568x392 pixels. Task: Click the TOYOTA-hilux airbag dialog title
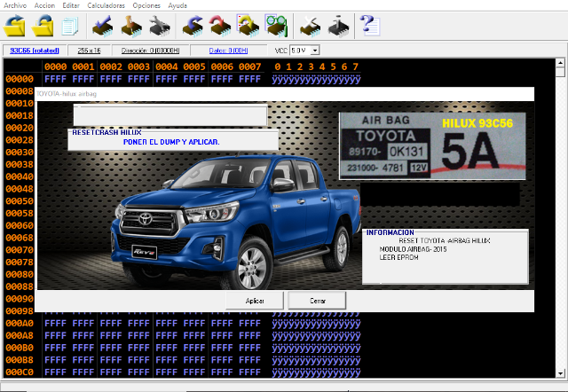coord(67,94)
